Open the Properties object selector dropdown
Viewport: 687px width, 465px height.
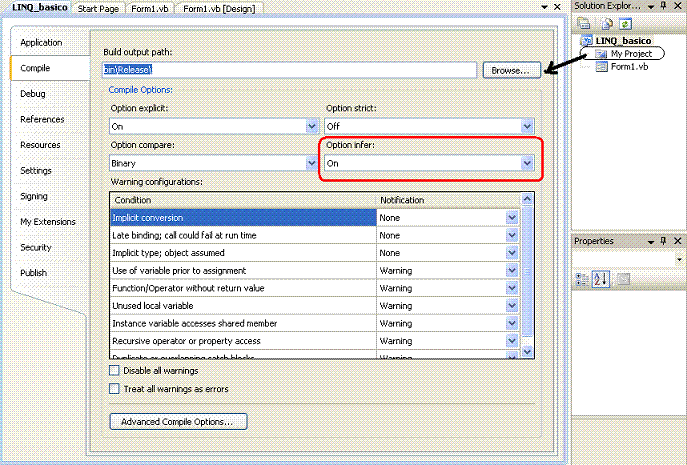679,259
